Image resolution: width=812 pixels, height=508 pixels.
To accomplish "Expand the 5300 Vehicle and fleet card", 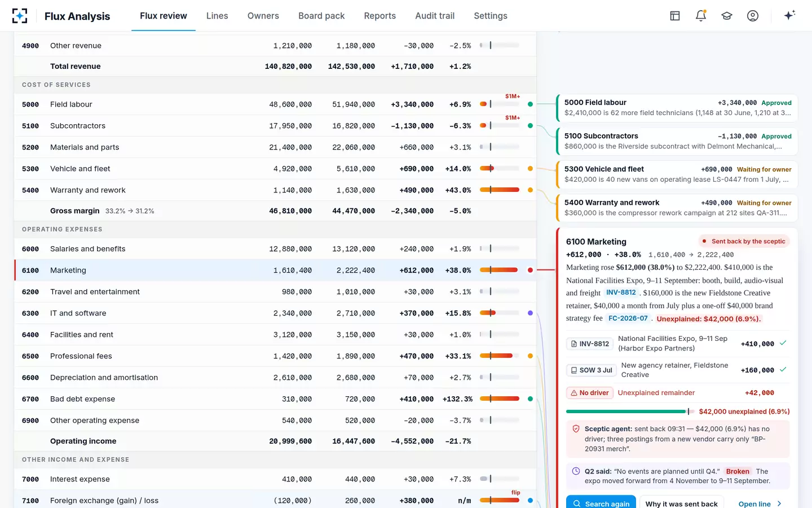I will pos(677,174).
